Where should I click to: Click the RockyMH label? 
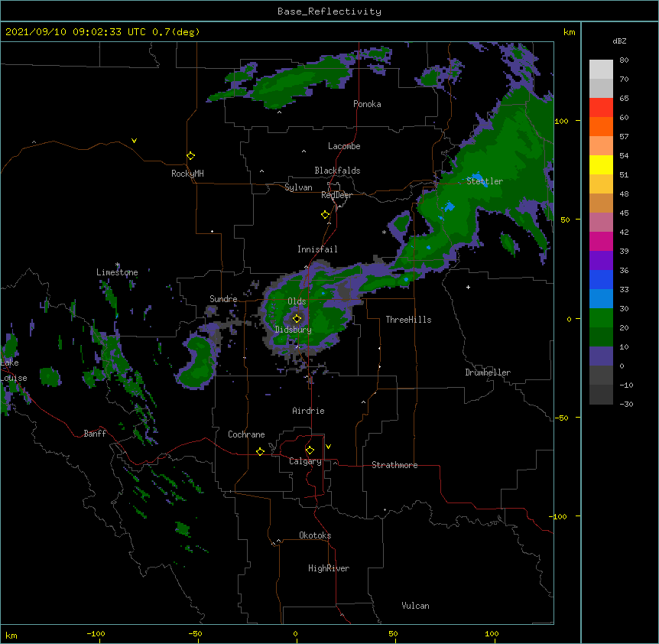[x=187, y=174]
